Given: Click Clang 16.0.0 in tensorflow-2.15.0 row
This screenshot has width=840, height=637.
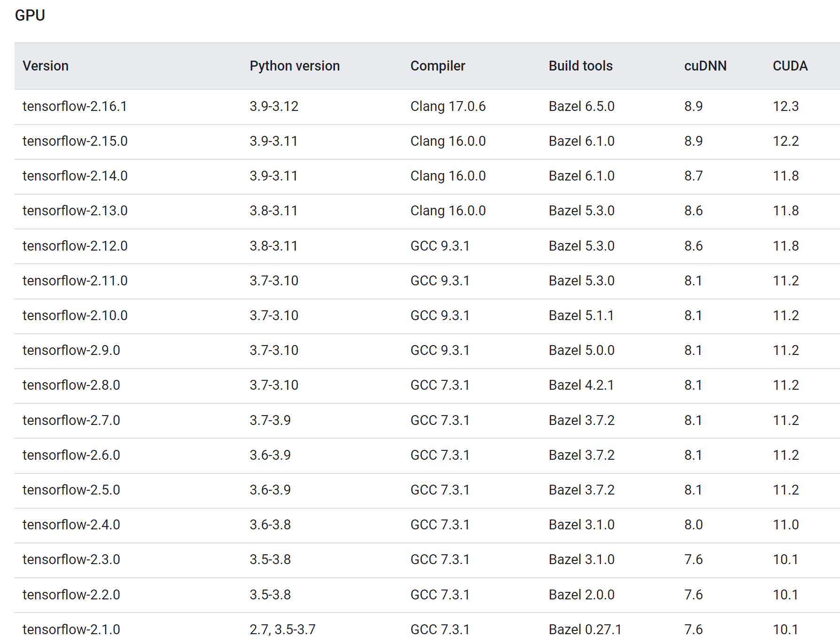Looking at the screenshot, I should click(x=448, y=141).
